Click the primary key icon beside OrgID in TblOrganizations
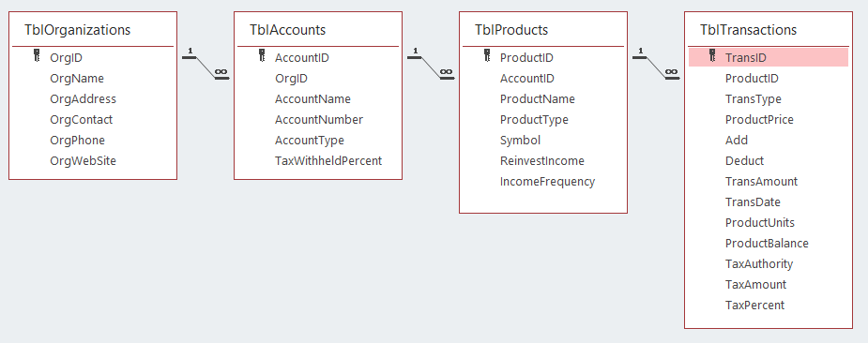868x343 pixels. 37,55
